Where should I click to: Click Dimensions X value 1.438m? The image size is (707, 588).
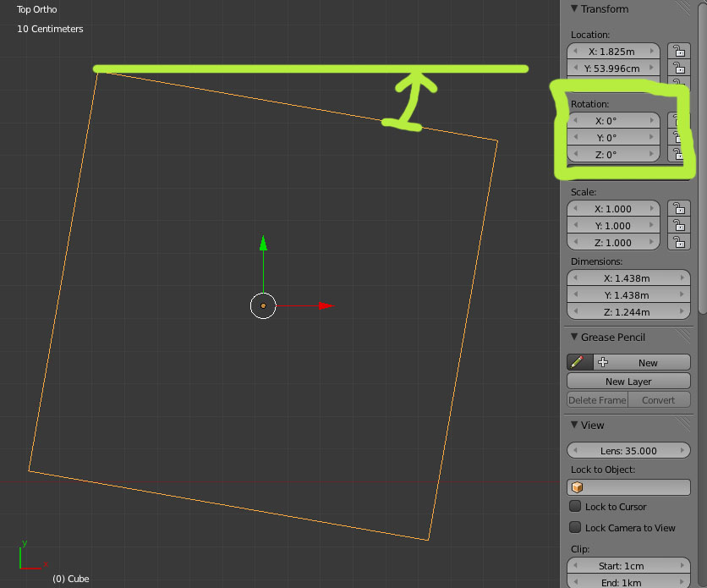click(x=628, y=278)
